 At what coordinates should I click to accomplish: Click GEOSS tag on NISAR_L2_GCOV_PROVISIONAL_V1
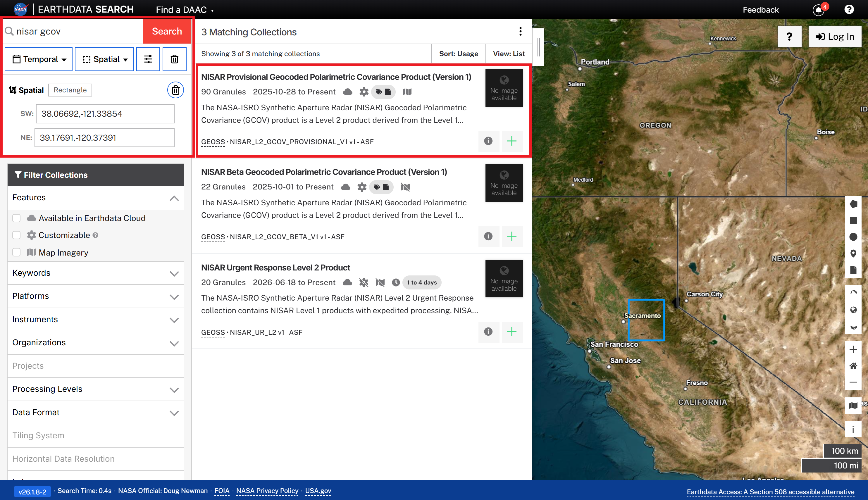pyautogui.click(x=213, y=142)
